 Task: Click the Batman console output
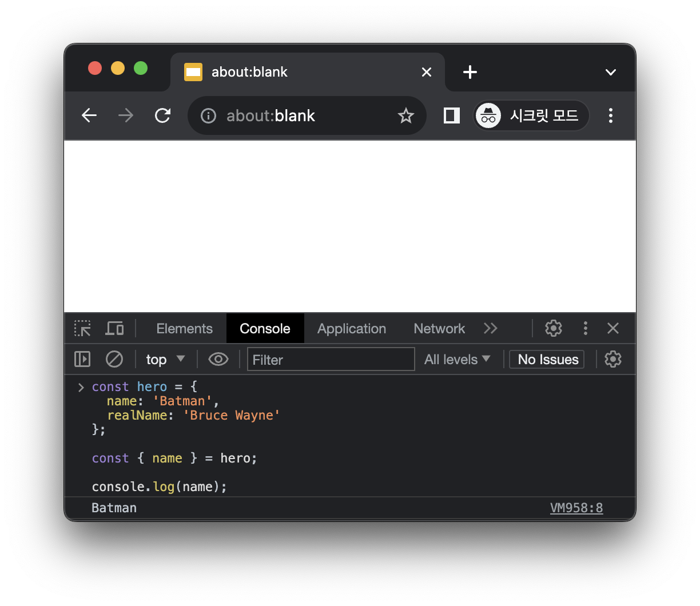[114, 508]
